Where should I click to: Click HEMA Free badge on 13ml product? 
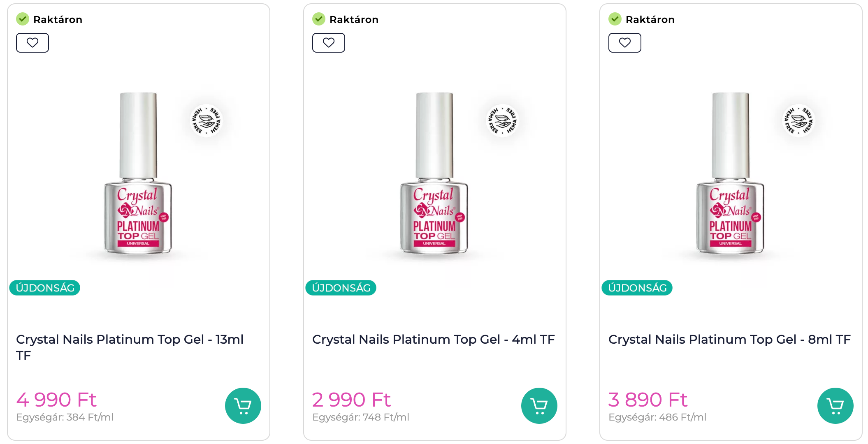(206, 120)
